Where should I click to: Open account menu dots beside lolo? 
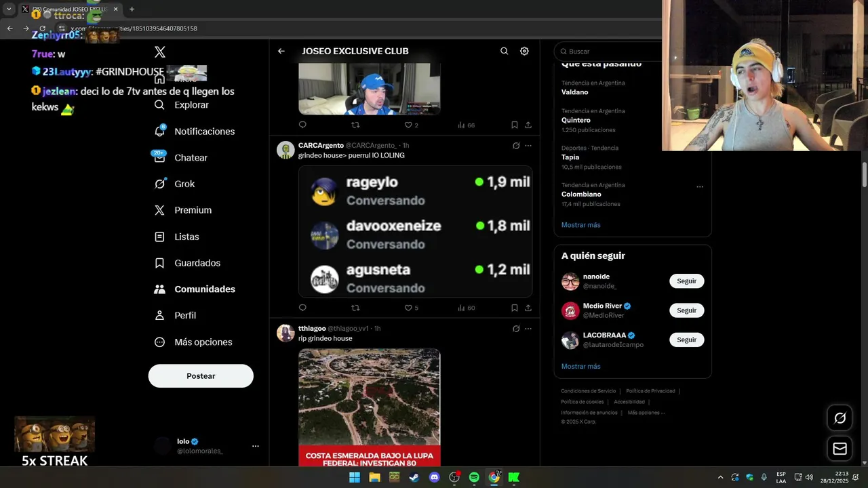tap(256, 446)
